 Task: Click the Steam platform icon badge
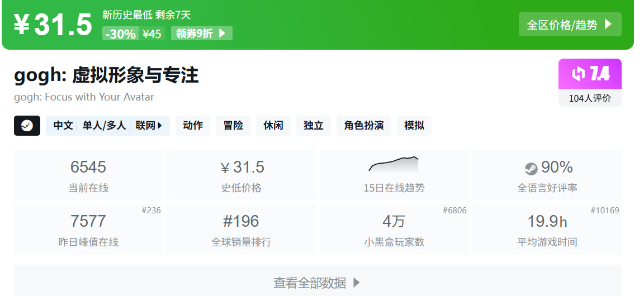27,126
